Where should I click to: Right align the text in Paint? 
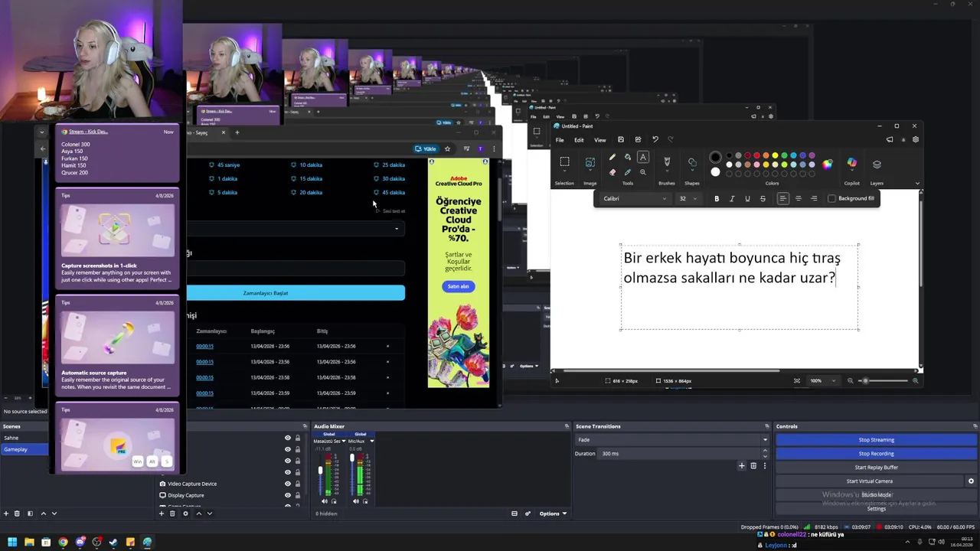[x=814, y=198]
